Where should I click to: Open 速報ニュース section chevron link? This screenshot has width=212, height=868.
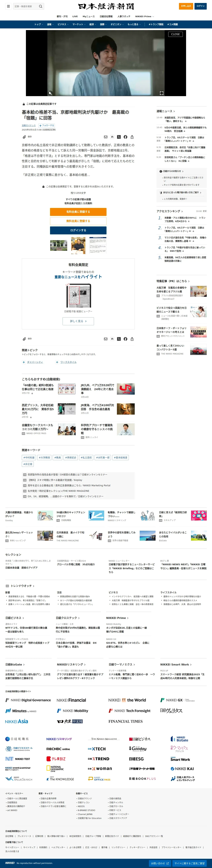coord(165,111)
